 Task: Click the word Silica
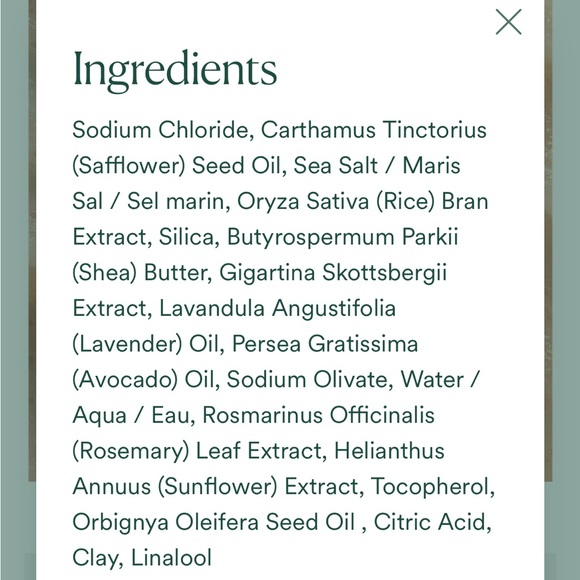(186, 237)
